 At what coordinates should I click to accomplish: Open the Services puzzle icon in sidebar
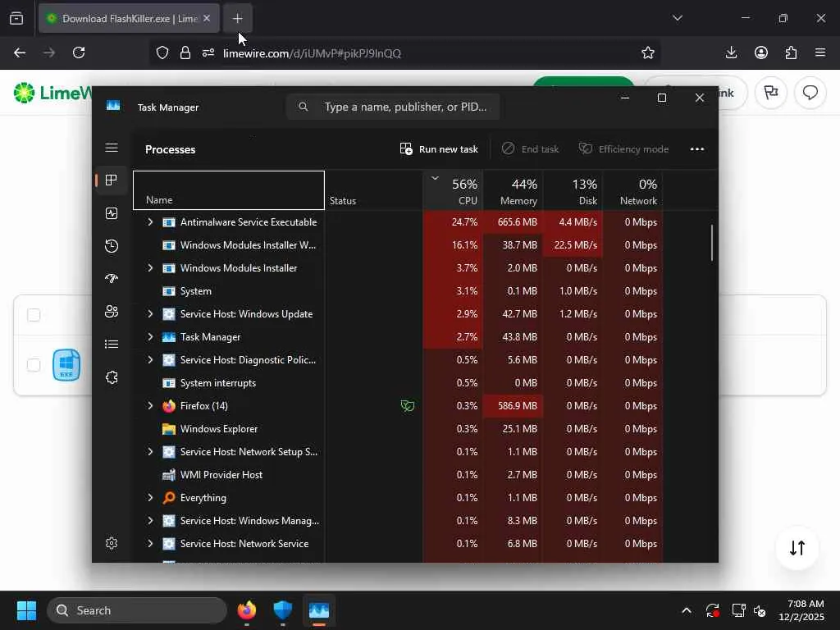pyautogui.click(x=112, y=377)
